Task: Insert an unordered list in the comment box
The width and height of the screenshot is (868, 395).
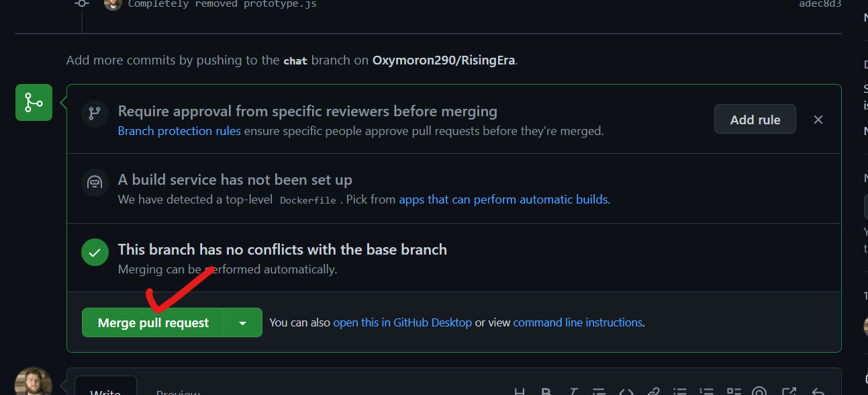Action: pyautogui.click(x=680, y=392)
